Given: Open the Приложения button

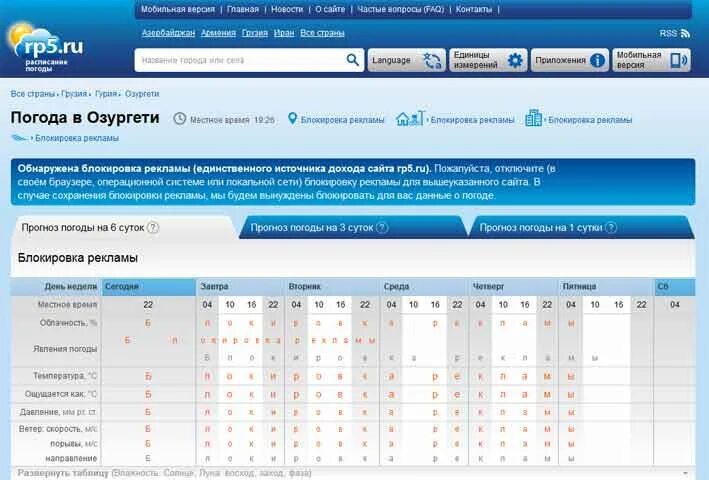Looking at the screenshot, I should (x=570, y=60).
